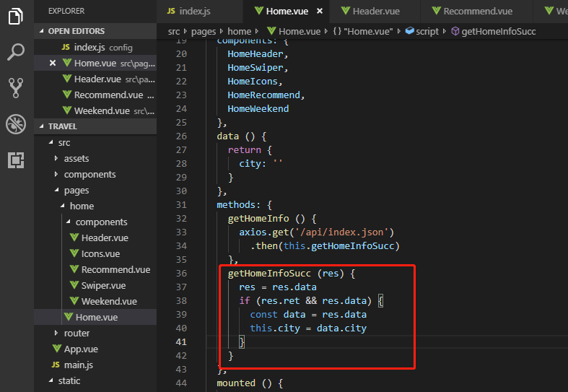
Task: Open Recommend.vue in Open Editors list
Action: tap(95, 95)
